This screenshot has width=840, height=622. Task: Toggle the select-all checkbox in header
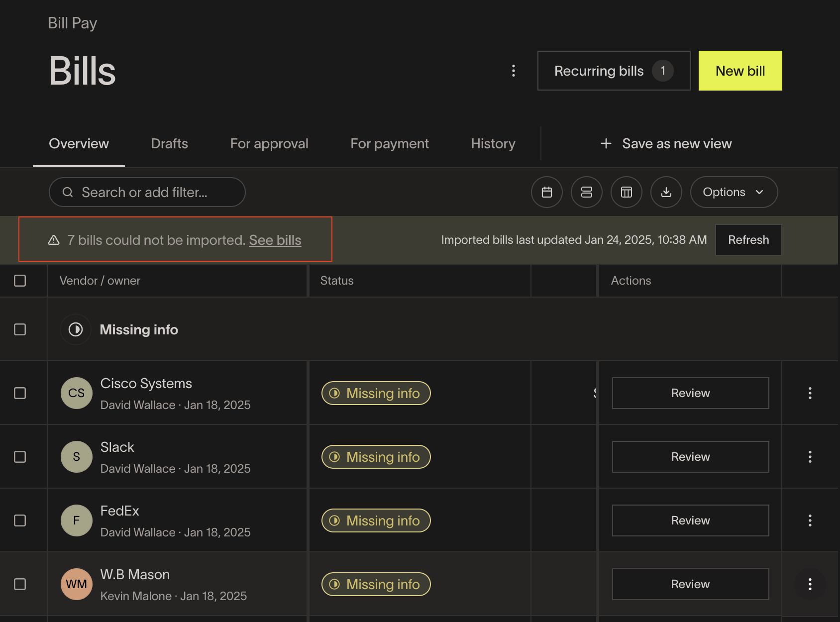tap(20, 281)
